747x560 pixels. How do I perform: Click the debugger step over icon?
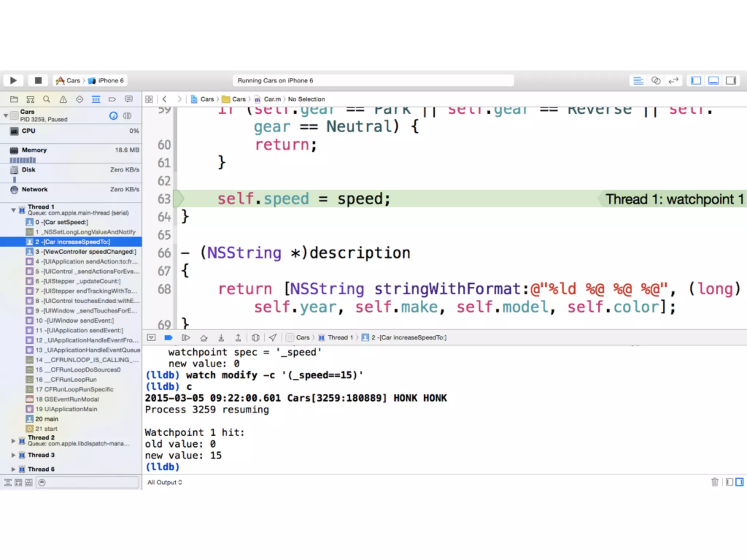point(204,338)
